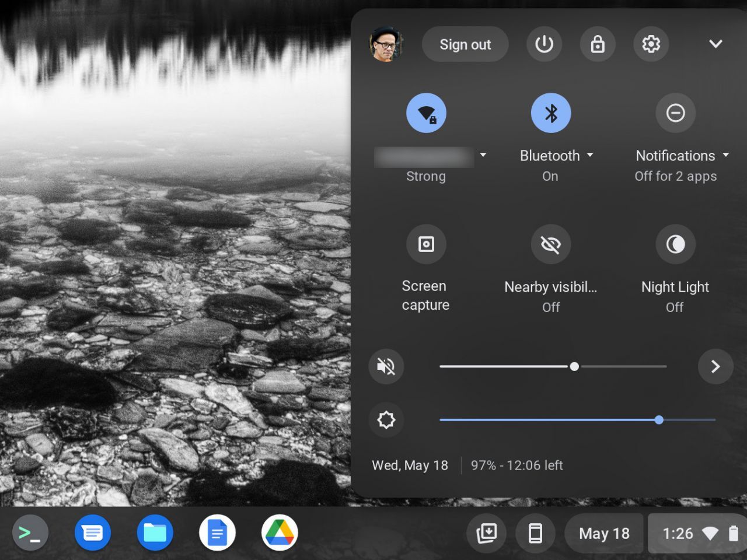The image size is (747, 560).
Task: Expand the Notifications options
Action: [x=725, y=155]
